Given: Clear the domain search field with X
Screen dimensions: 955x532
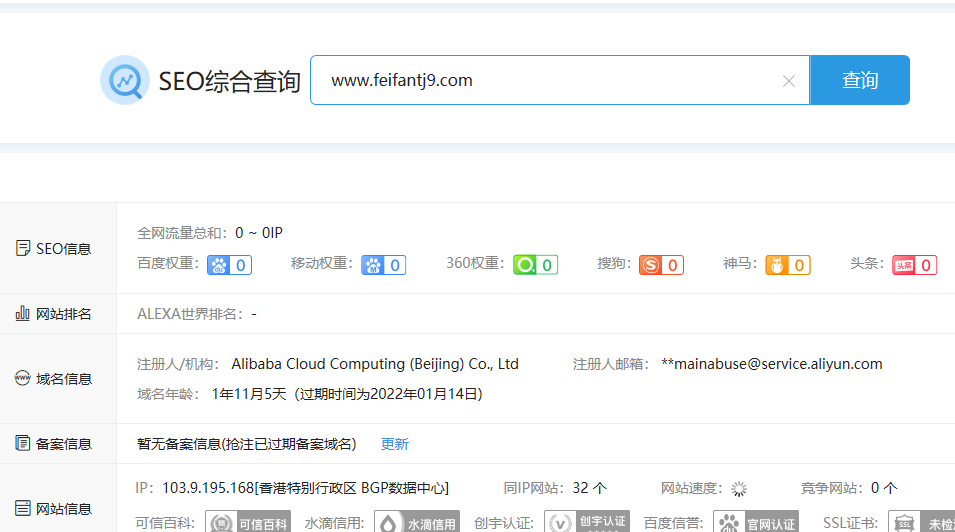Looking at the screenshot, I should click(789, 80).
